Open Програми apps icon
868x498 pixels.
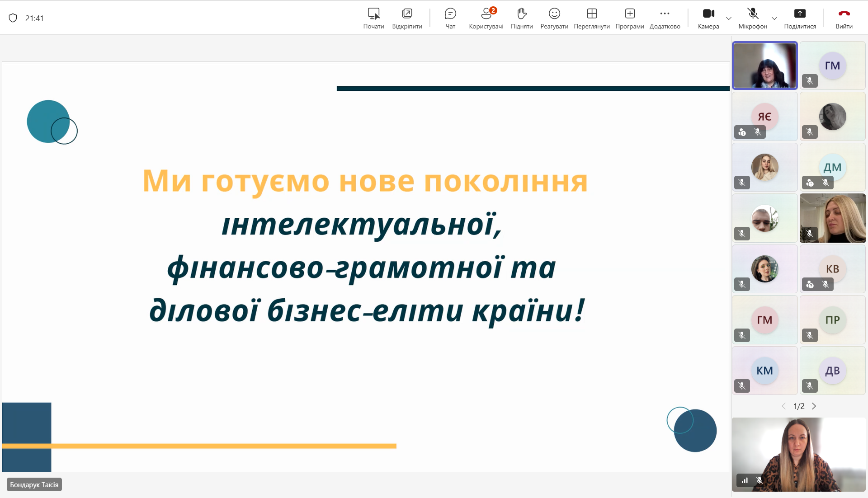click(630, 18)
